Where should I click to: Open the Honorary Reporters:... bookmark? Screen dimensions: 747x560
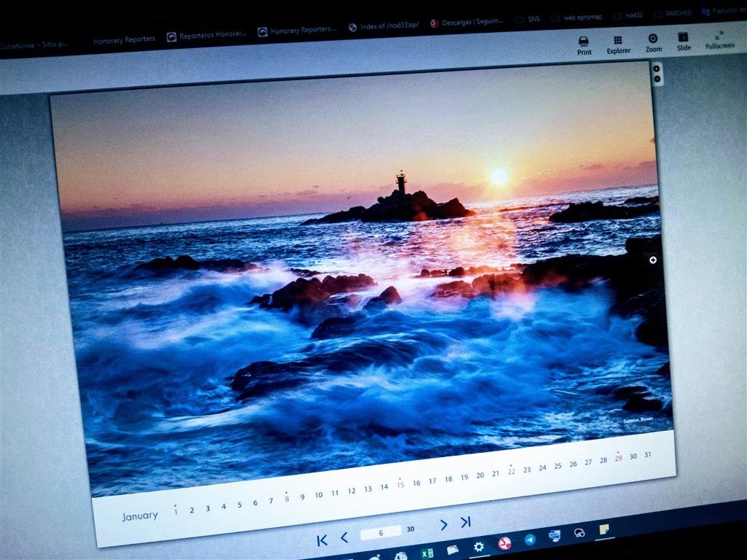pos(298,31)
